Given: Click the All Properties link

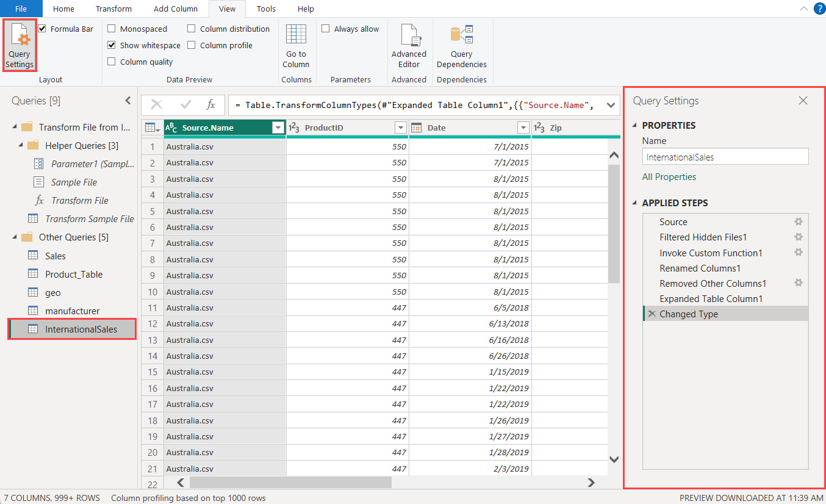Looking at the screenshot, I should click(x=669, y=177).
